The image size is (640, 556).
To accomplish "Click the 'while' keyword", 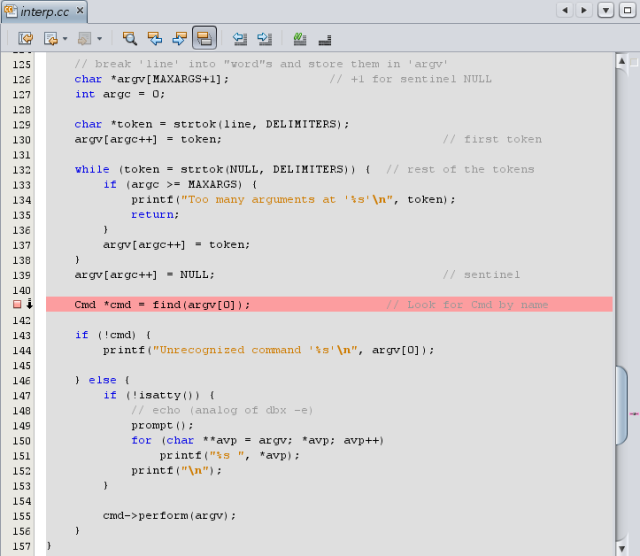I will tap(92, 169).
